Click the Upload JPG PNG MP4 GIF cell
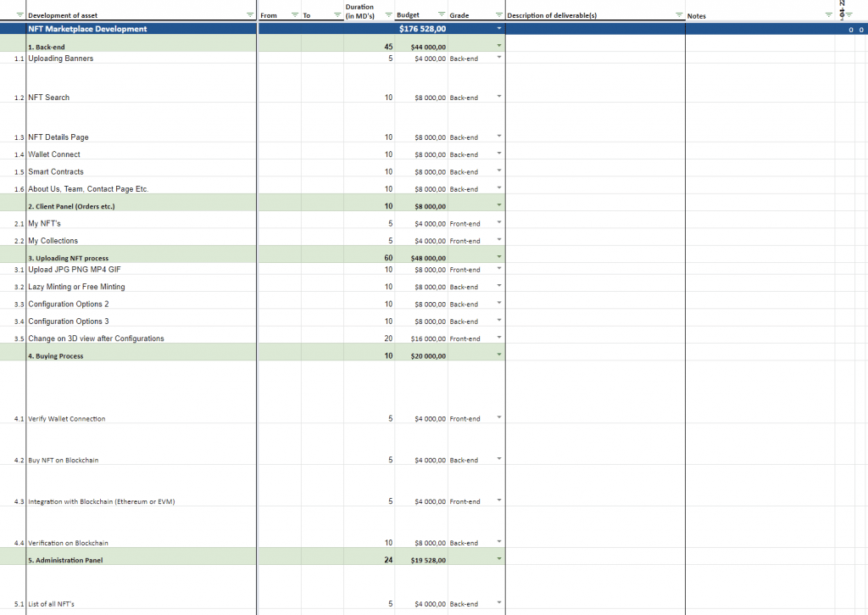The height and width of the screenshot is (615, 868). pyautogui.click(x=142, y=269)
